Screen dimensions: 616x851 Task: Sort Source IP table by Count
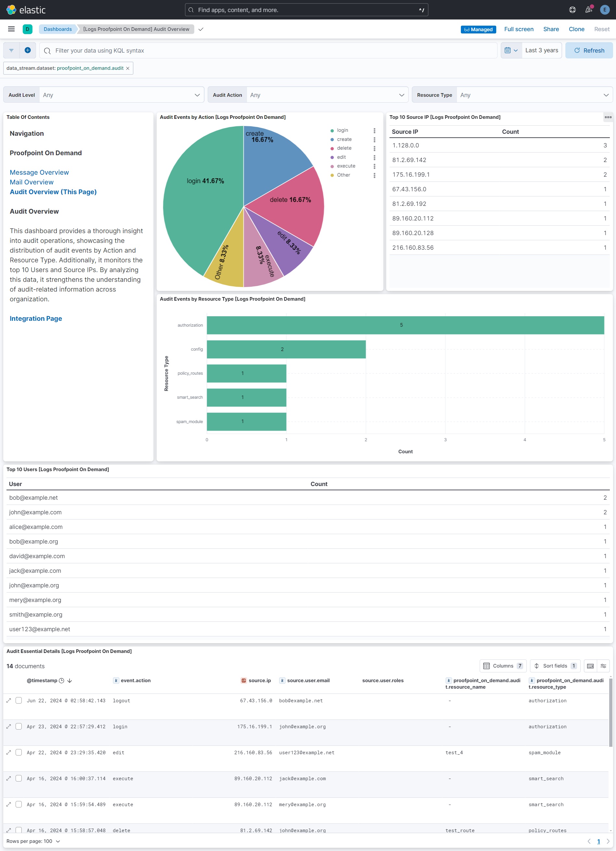[510, 132]
